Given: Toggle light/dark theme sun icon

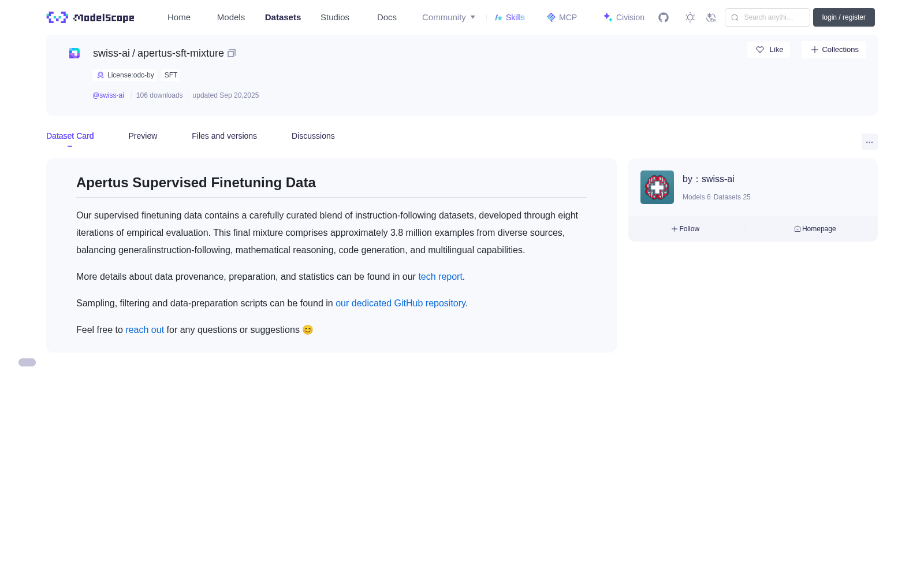Looking at the screenshot, I should (x=690, y=17).
